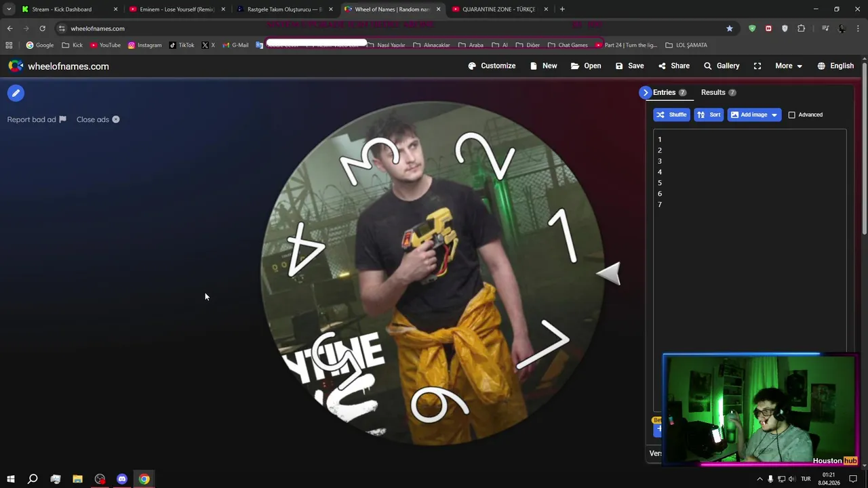Click the Chrome taskbar icon

click(x=144, y=479)
